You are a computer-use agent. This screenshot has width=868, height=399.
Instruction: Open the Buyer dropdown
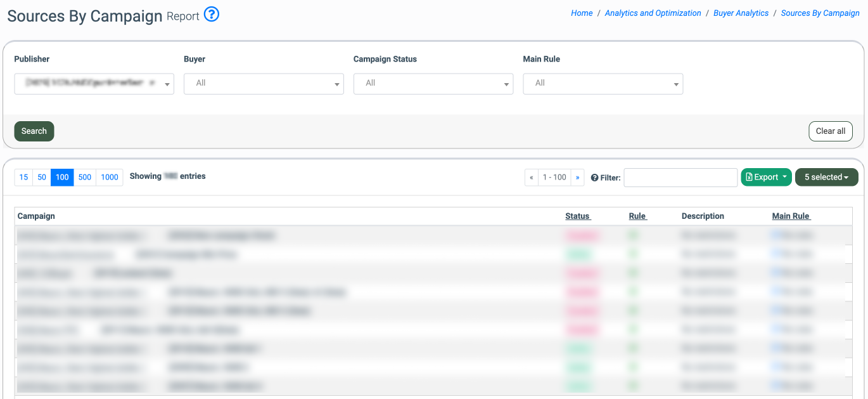click(264, 84)
